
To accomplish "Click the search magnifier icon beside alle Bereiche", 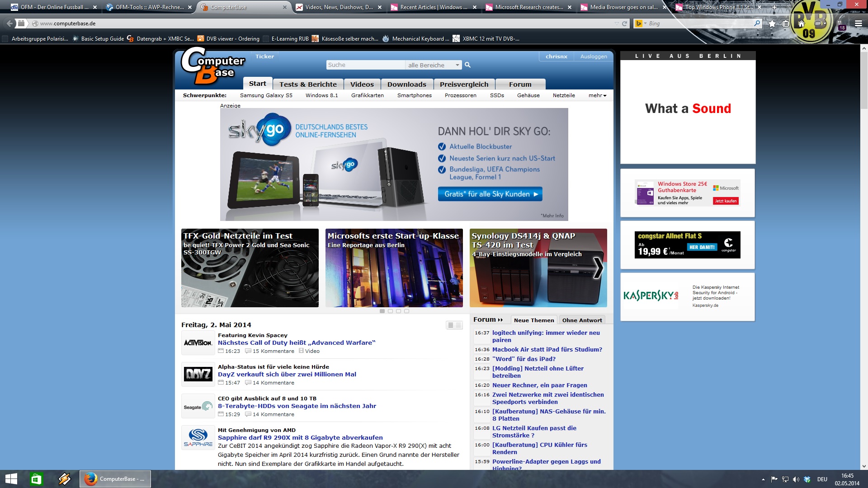I will point(468,65).
